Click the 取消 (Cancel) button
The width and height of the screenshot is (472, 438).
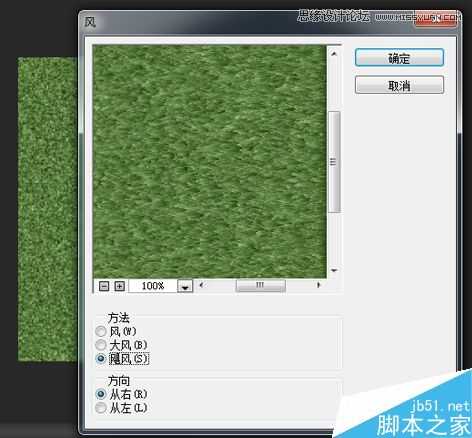tap(399, 85)
